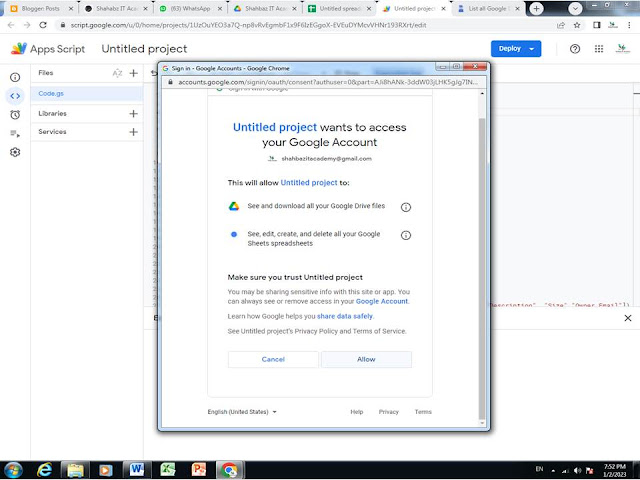The image size is (640, 480).
Task: Open the taskbar clock showing 7:52 PM
Action: [x=615, y=470]
